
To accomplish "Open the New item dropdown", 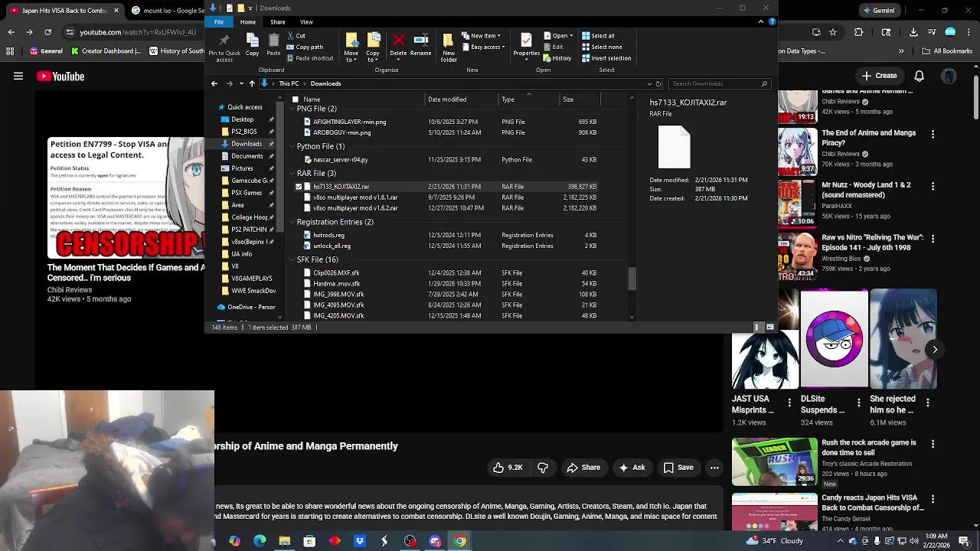I will tap(481, 36).
